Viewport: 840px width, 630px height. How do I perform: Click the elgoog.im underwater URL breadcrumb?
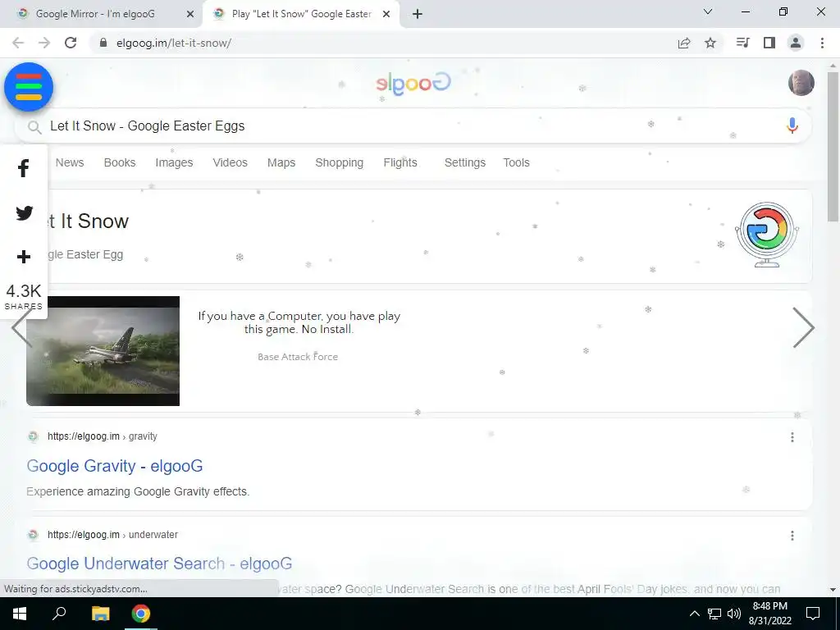[x=112, y=535]
